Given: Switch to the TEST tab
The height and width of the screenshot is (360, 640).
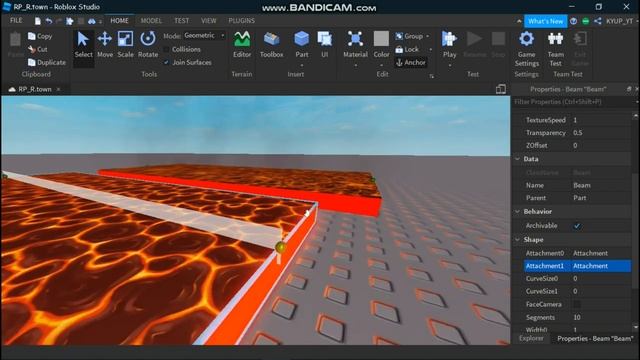Looking at the screenshot, I should pos(181,20).
